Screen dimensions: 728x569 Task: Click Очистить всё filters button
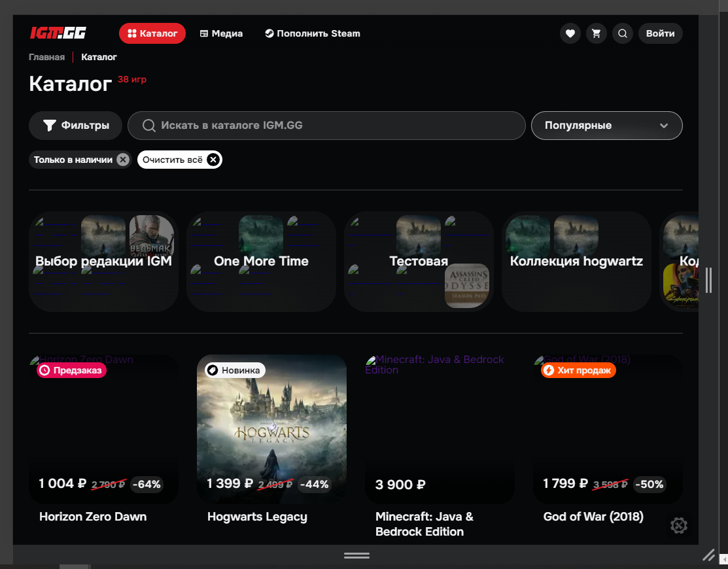[180, 160]
